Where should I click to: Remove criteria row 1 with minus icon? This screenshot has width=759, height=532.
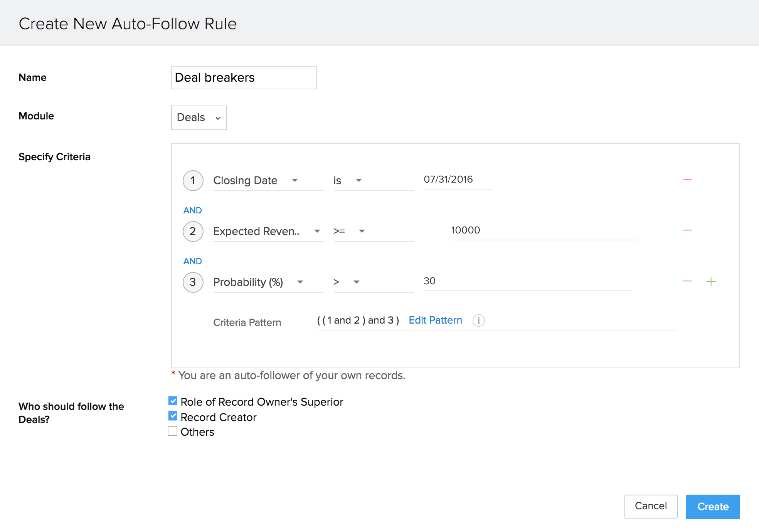[687, 180]
